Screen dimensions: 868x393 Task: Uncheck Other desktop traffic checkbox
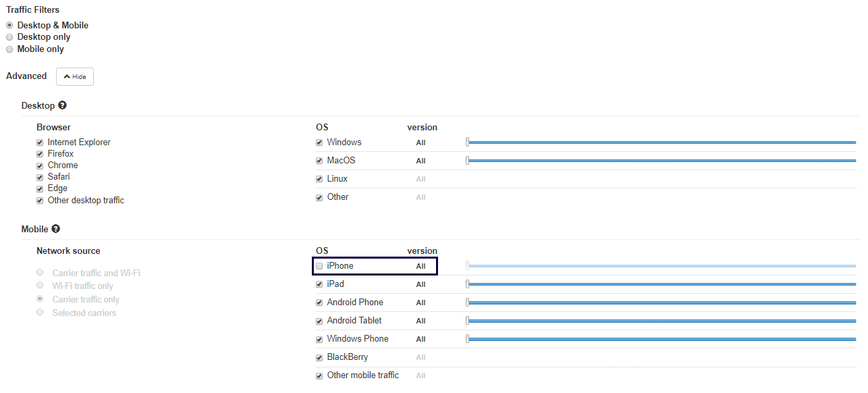(40, 201)
